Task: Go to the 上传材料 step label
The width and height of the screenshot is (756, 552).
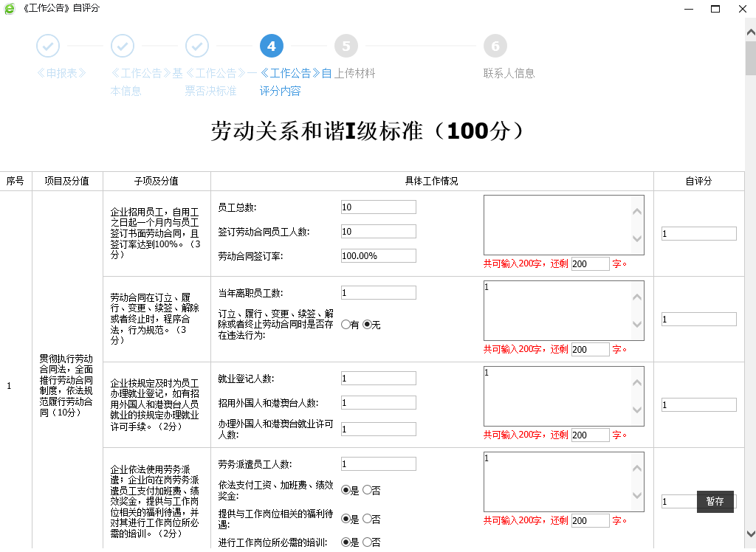Action: click(x=355, y=73)
